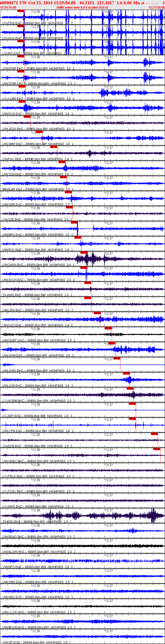The height and width of the screenshot is (644, 165).
Task: Select the UW.GHW.EHZ trace label
Action: (38, 355)
